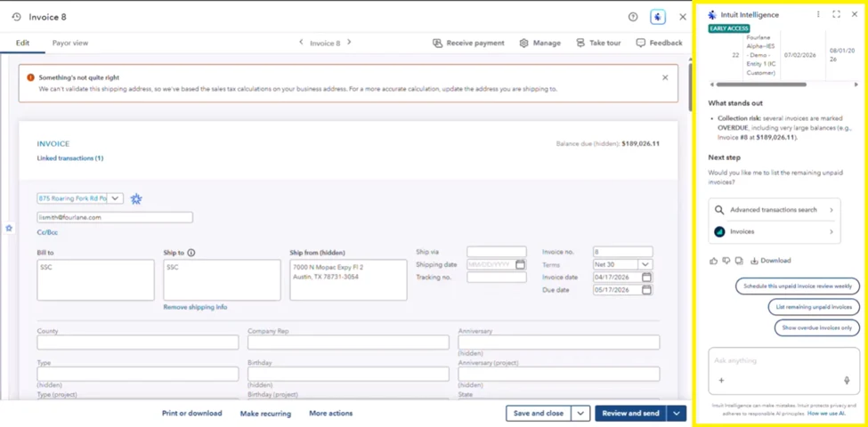Switch to the Edit tab

[x=22, y=43]
